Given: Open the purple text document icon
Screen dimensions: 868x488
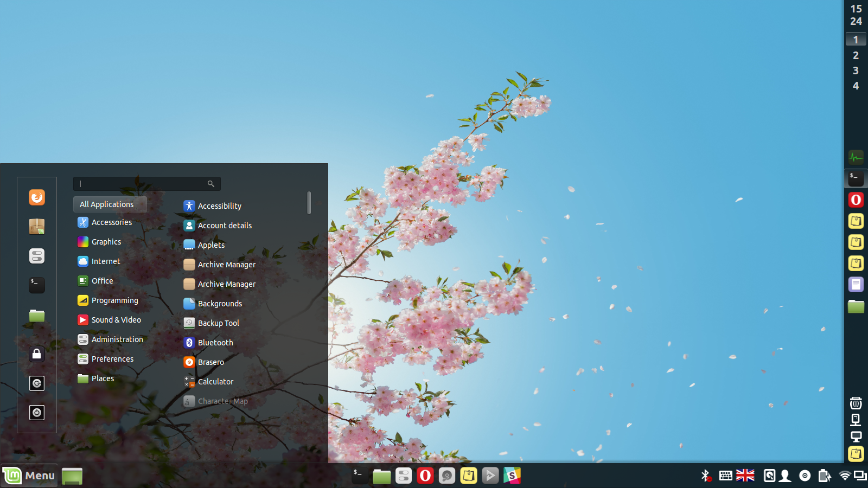Looking at the screenshot, I should coord(856,284).
